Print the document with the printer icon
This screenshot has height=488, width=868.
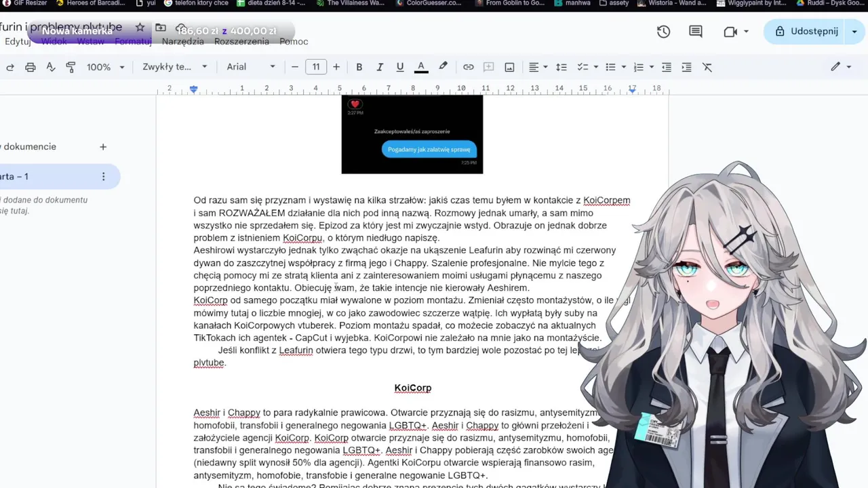(30, 67)
